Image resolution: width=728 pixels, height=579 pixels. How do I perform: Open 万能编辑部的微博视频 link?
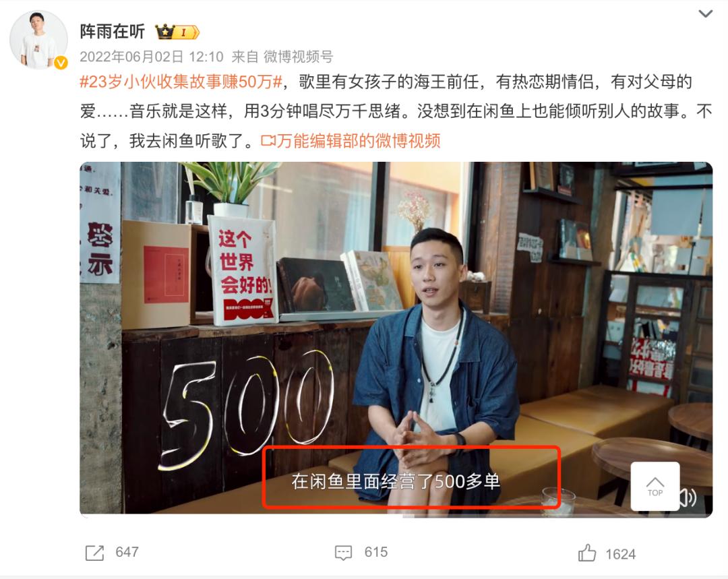tap(359, 141)
